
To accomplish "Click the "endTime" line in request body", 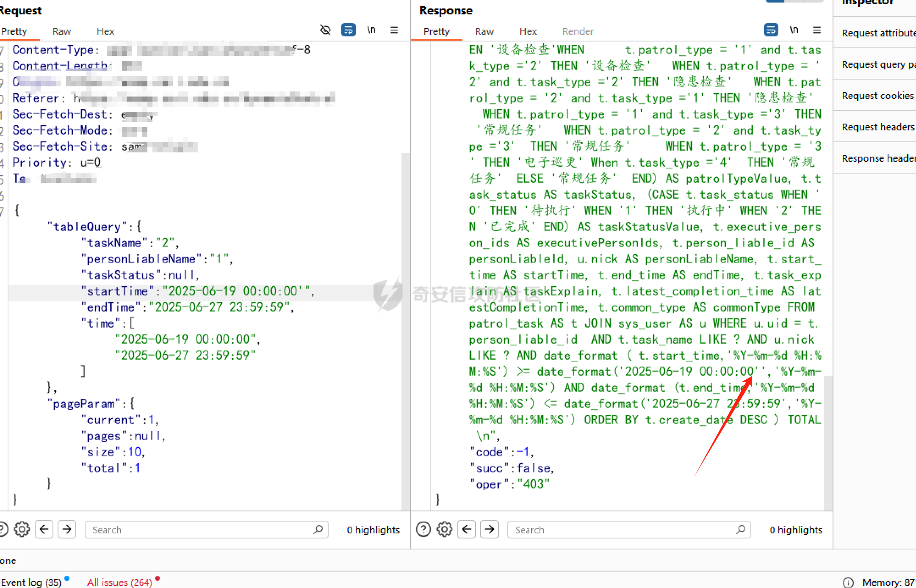I will pyautogui.click(x=188, y=307).
